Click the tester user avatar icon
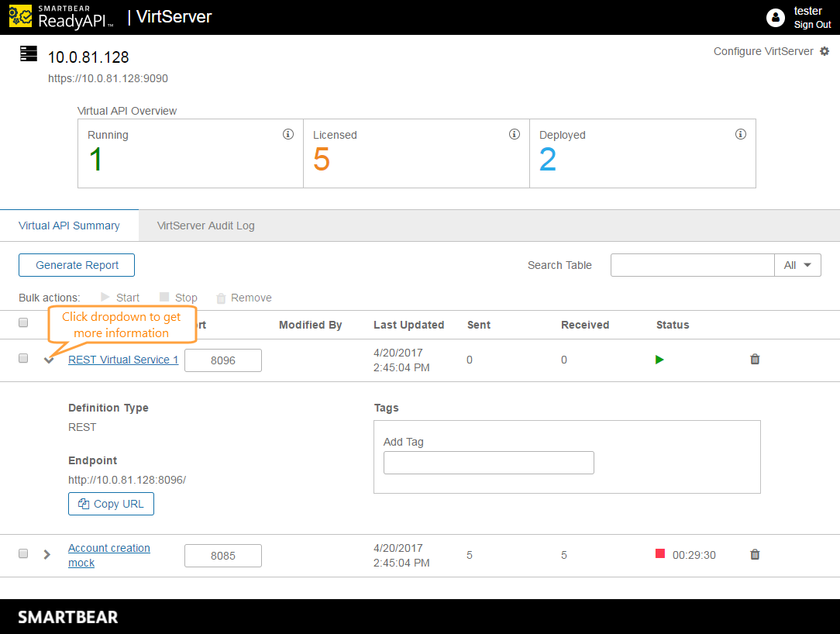This screenshot has height=634, width=840. [x=775, y=18]
